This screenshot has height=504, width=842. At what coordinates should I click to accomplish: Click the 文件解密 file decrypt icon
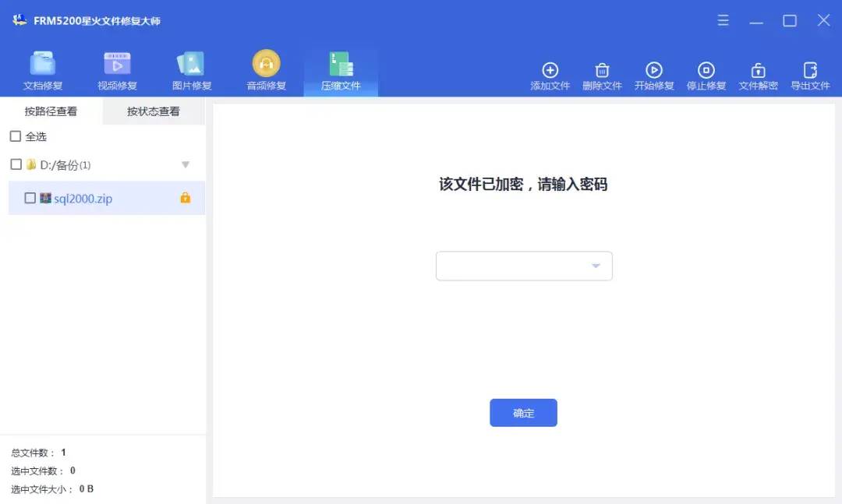[759, 70]
